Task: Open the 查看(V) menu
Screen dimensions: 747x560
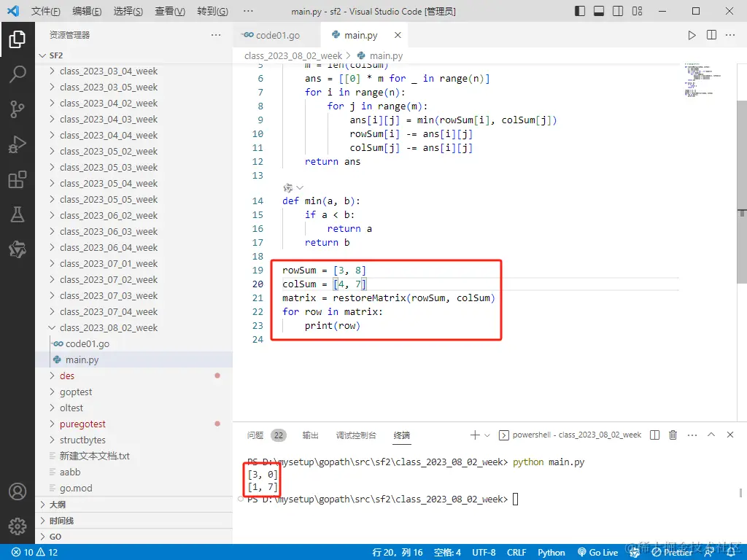Action: (x=170, y=11)
